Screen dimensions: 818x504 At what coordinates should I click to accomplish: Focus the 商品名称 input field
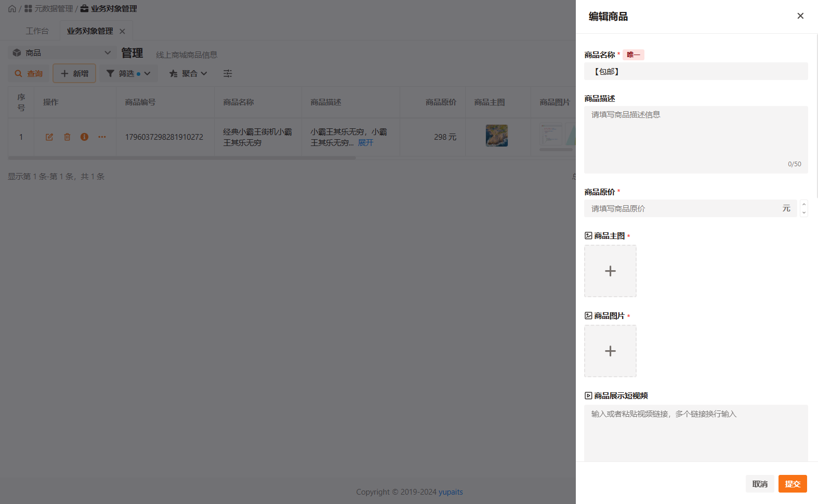pyautogui.click(x=696, y=71)
